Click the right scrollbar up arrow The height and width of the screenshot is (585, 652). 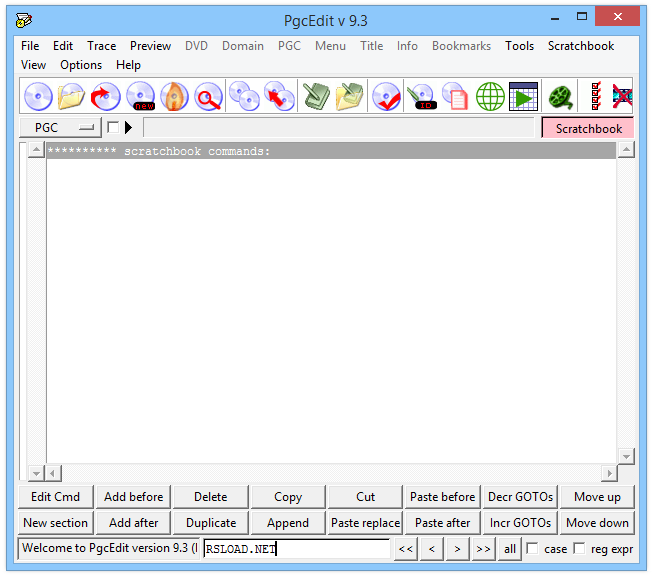[x=626, y=149]
